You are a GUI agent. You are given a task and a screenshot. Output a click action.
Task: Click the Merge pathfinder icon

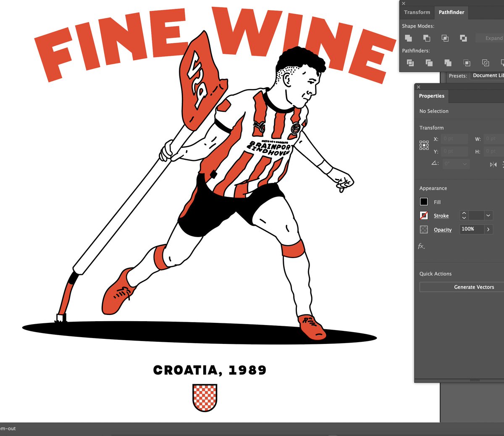(448, 63)
